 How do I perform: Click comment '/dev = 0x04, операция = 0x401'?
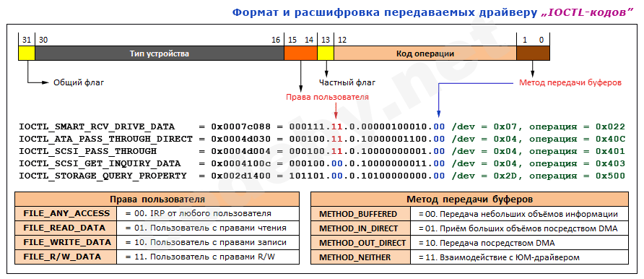tap(539, 151)
